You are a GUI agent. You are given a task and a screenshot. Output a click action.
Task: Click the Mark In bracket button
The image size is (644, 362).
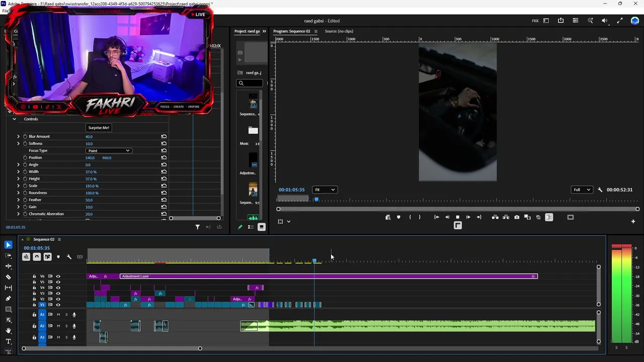pyautogui.click(x=410, y=217)
